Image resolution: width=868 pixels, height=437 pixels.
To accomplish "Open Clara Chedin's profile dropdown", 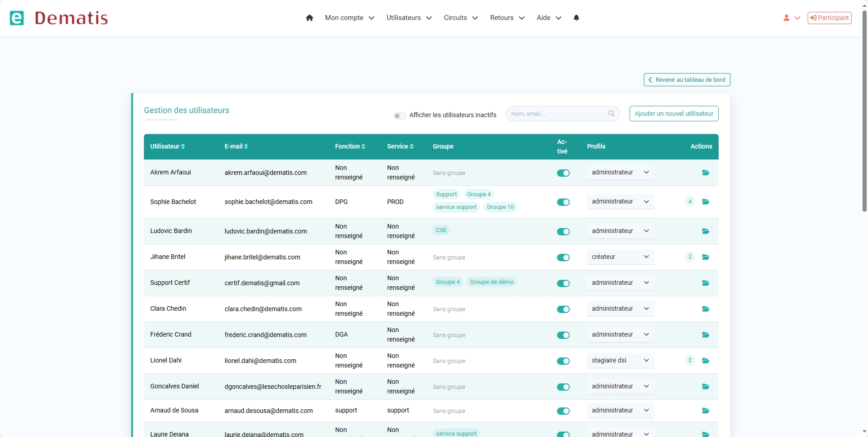I will pos(620,308).
